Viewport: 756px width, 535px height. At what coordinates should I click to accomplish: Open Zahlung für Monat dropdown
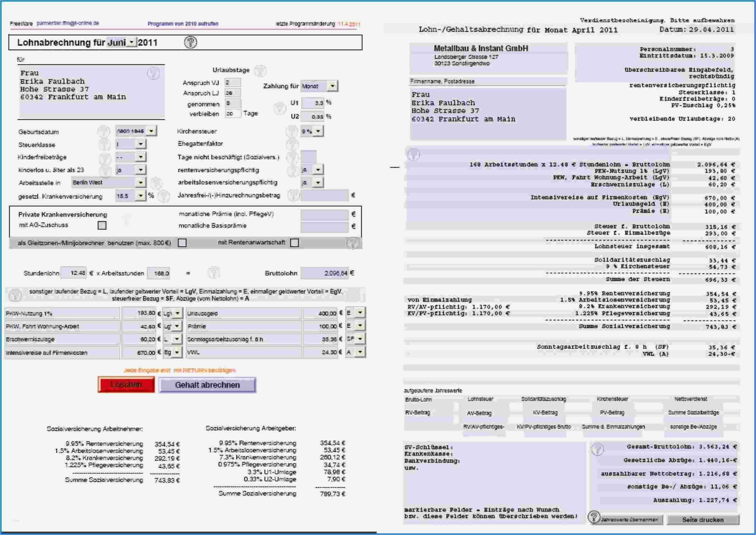tap(332, 86)
